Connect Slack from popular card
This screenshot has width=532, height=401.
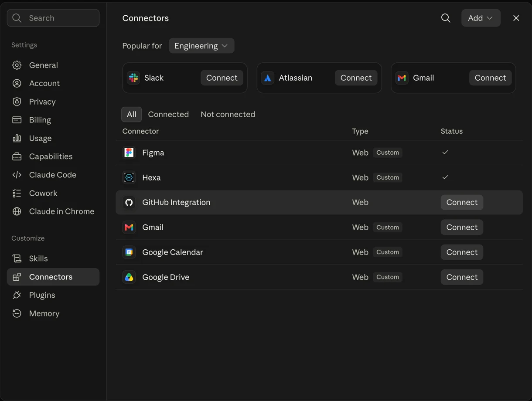(222, 78)
